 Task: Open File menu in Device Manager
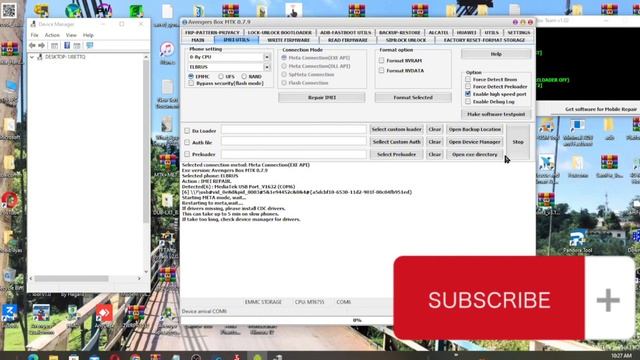click(x=35, y=35)
